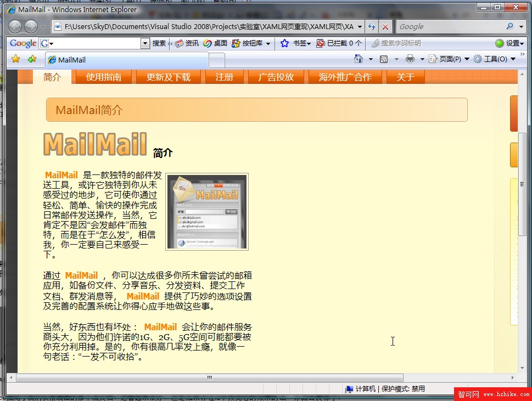
Task: Open the 书签 bookmarks dropdown menu
Action: coord(302,43)
